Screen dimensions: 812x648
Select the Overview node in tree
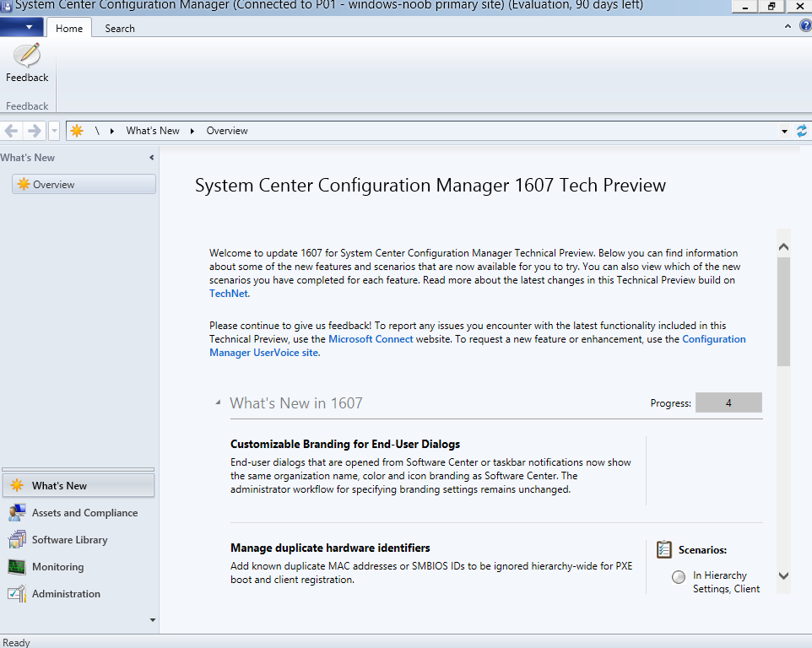click(x=84, y=184)
